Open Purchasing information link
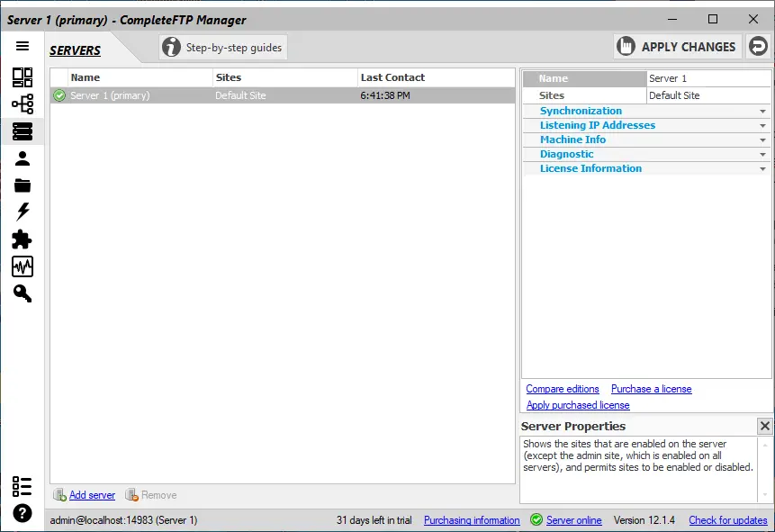775x532 pixels. (472, 520)
